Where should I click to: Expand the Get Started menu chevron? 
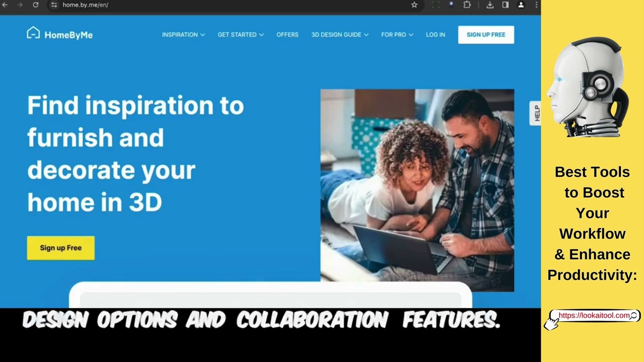pyautogui.click(x=261, y=35)
